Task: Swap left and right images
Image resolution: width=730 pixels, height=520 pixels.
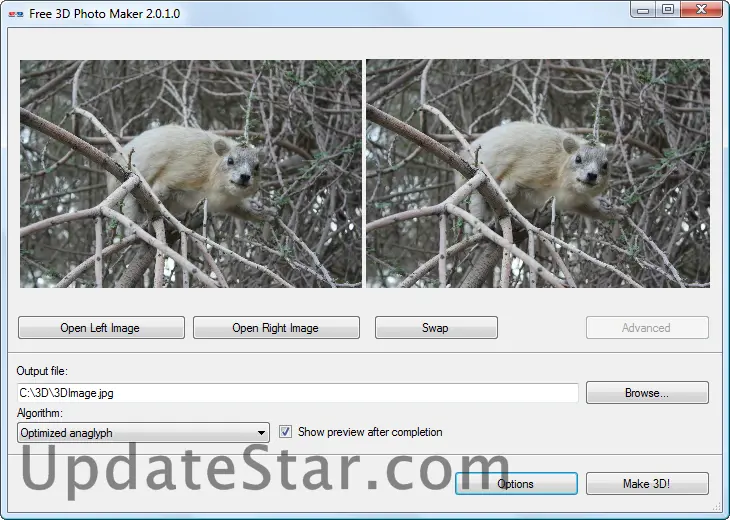Action: click(436, 328)
